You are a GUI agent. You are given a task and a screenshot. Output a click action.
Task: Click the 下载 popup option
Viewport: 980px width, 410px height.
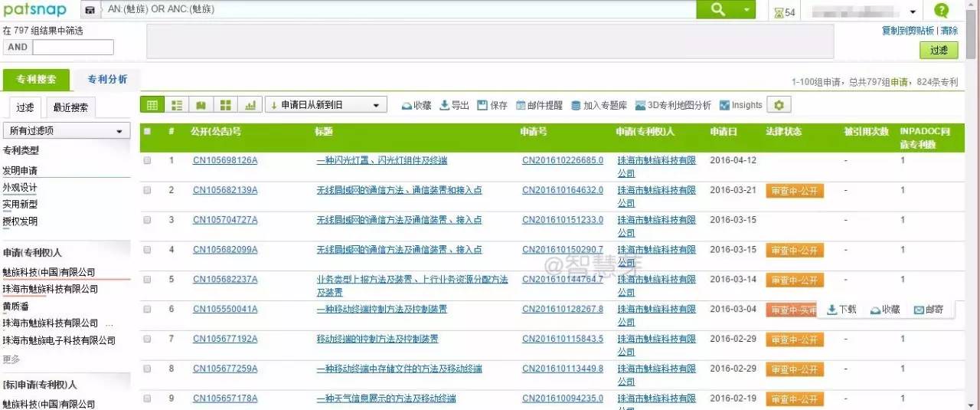841,310
